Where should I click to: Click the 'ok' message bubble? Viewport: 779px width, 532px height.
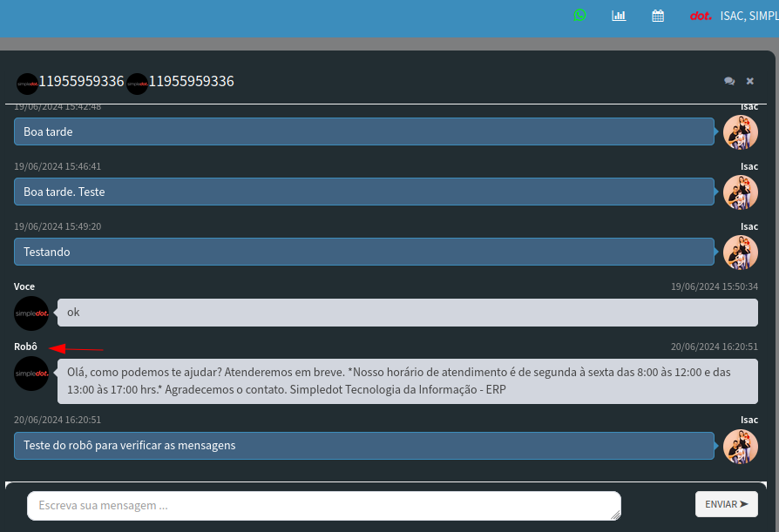[407, 313]
